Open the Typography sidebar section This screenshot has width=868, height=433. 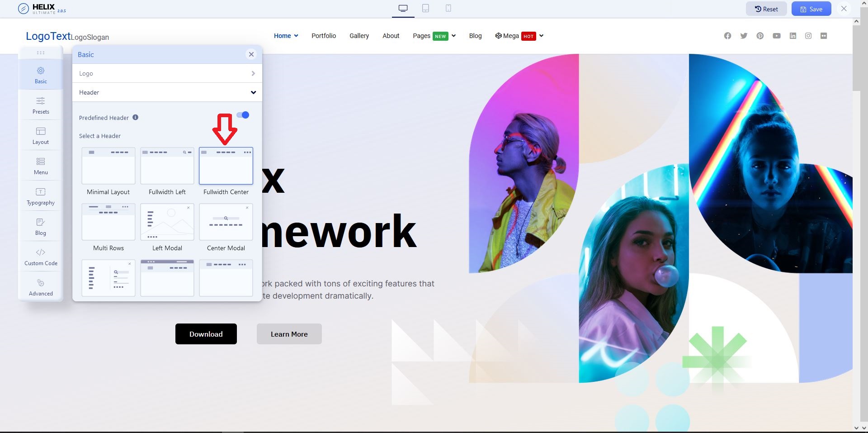[41, 196]
